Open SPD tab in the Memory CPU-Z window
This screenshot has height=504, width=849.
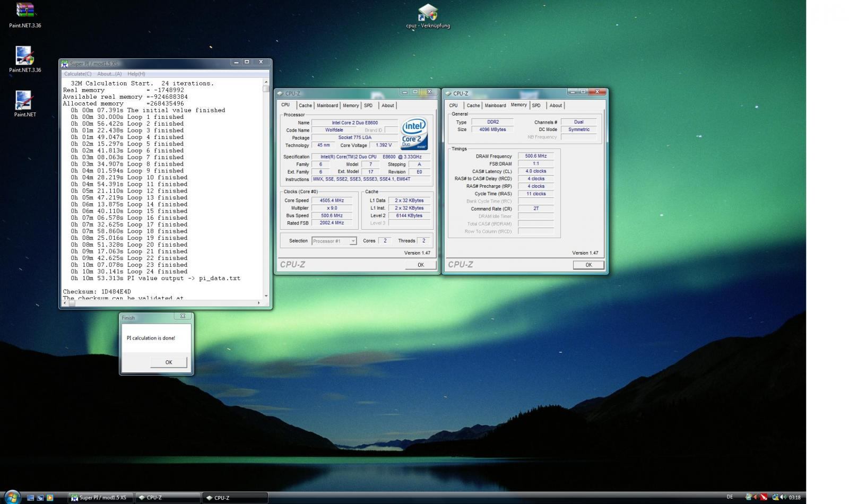pyautogui.click(x=536, y=106)
